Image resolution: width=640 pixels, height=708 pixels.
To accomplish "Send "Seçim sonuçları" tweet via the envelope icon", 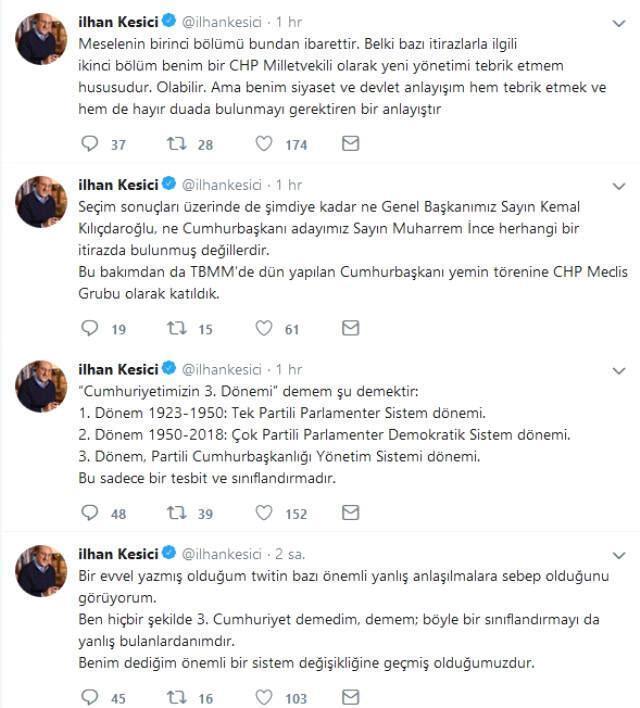I will tap(350, 328).
